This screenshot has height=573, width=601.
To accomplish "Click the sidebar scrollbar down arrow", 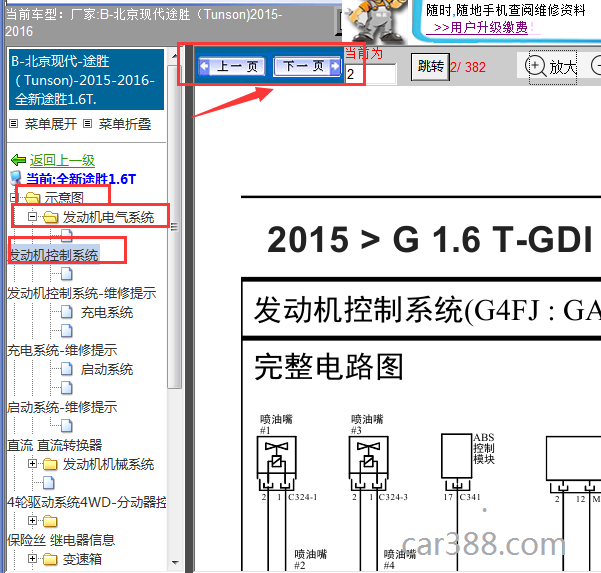I will [175, 563].
